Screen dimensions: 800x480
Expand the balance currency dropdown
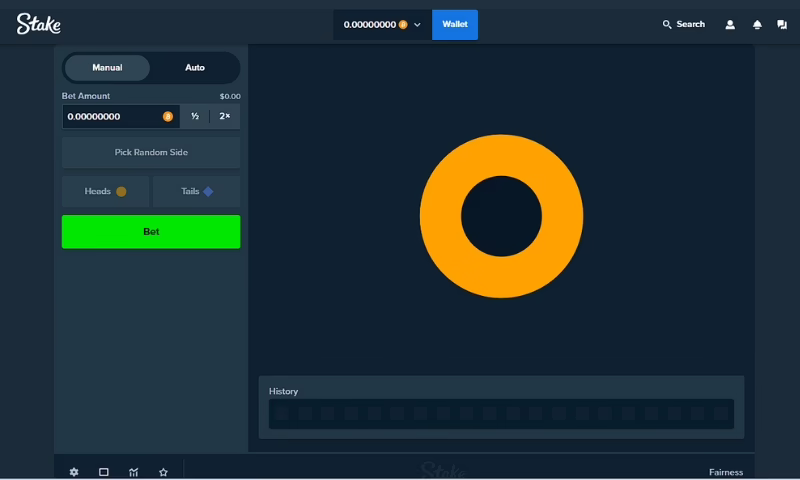point(417,24)
